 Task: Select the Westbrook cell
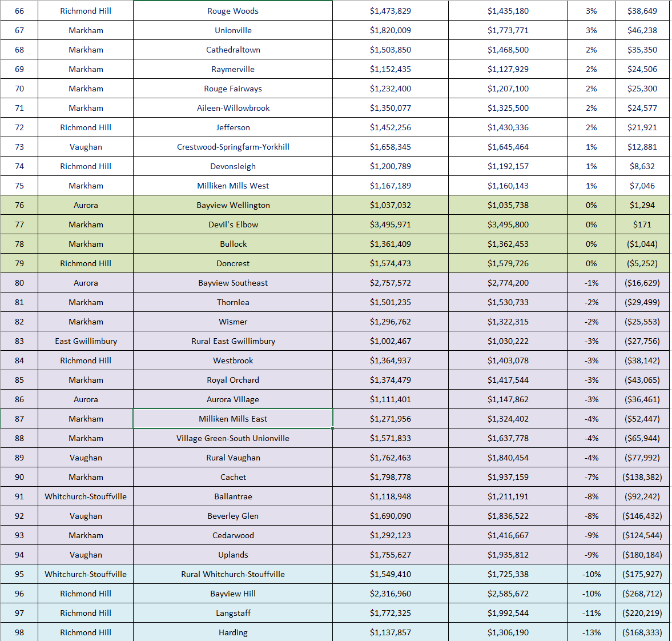[233, 360]
